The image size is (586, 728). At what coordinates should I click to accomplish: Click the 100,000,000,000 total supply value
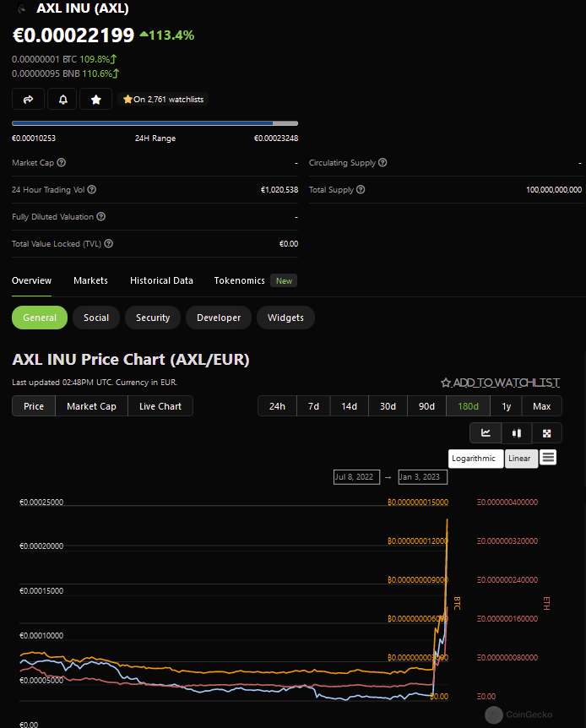click(554, 189)
